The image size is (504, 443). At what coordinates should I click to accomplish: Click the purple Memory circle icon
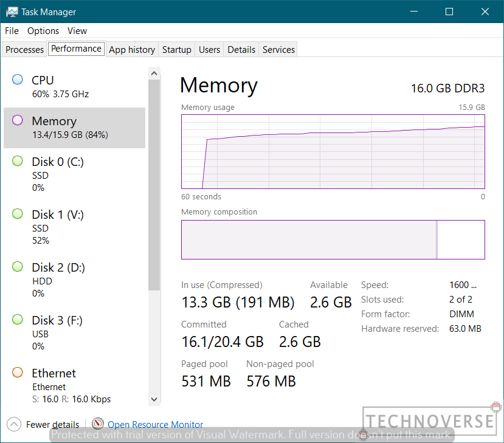18,120
